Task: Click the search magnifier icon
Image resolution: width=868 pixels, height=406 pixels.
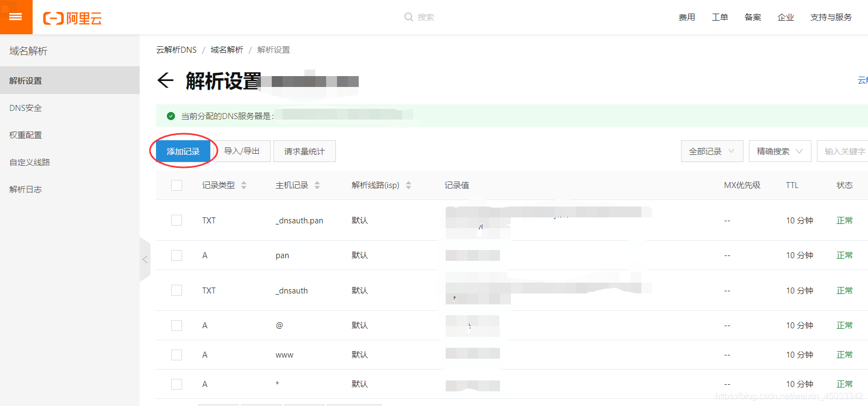Action: coord(409,17)
